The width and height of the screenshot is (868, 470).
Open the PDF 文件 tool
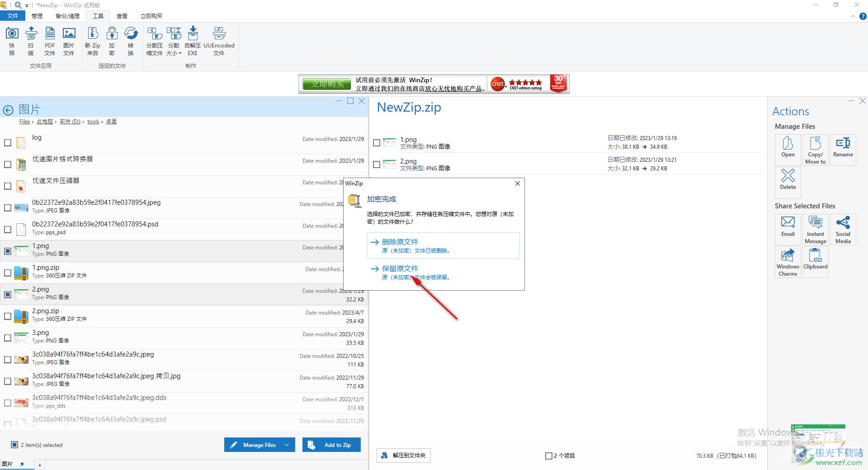click(50, 41)
